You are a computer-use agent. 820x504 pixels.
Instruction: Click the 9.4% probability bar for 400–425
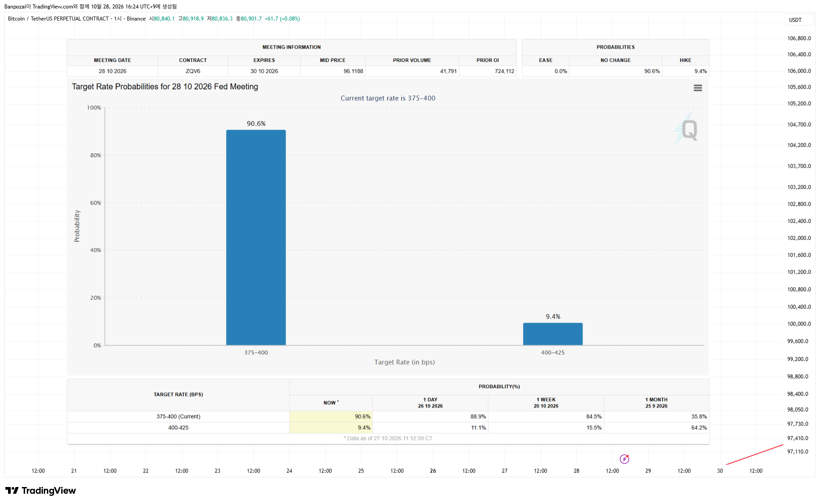click(x=553, y=334)
